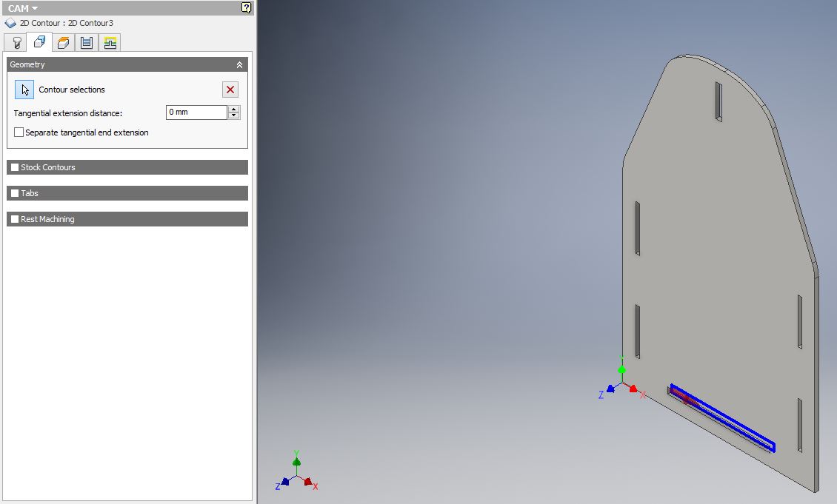837x504 pixels.
Task: Open the Heights tab
Action: point(63,43)
